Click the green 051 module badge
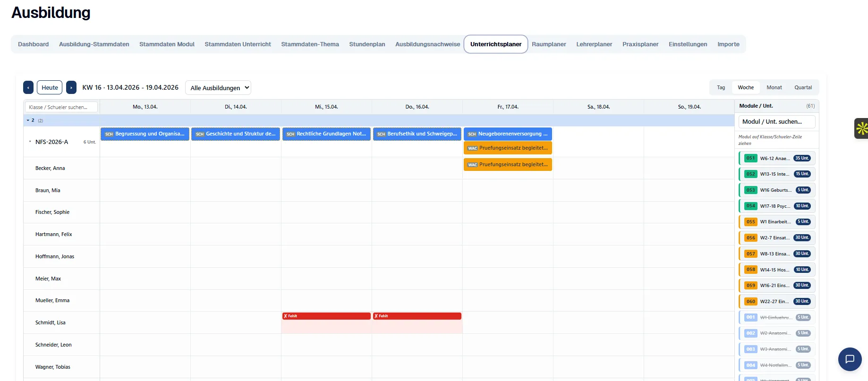This screenshot has height=381, width=868. (x=750, y=158)
